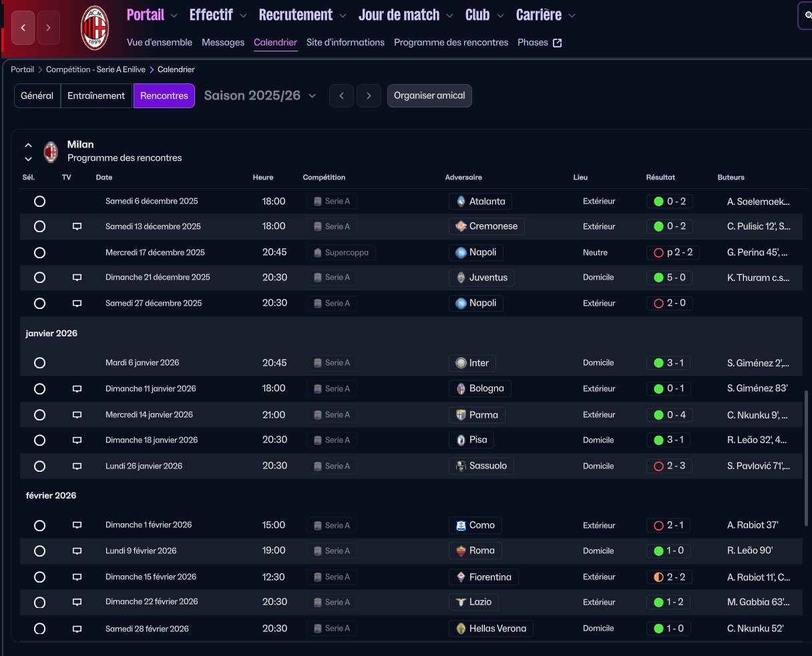Image resolution: width=812 pixels, height=656 pixels.
Task: Open the Saison 2025/26 season dropdown
Action: pyautogui.click(x=260, y=95)
